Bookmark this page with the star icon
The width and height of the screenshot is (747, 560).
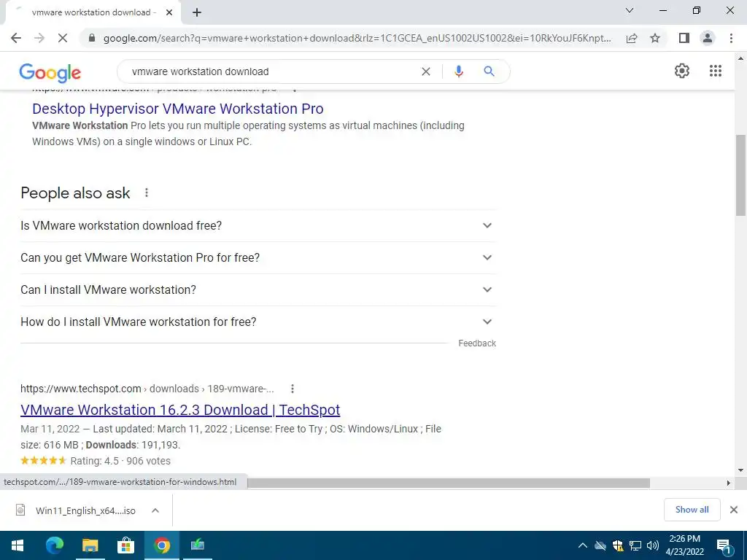tap(655, 38)
